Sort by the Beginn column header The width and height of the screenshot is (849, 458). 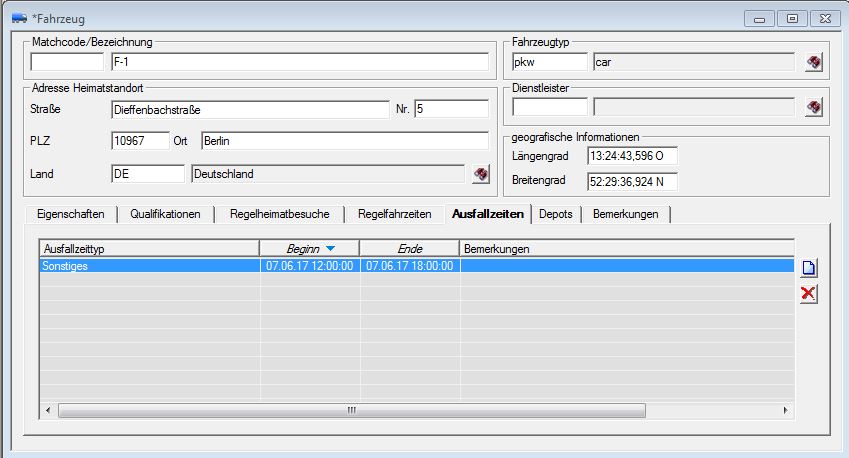(308, 248)
